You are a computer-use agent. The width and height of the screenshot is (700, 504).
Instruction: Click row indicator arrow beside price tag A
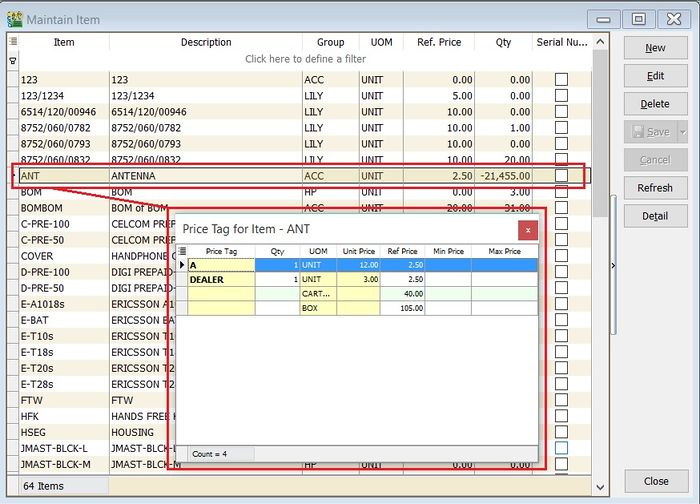[182, 265]
